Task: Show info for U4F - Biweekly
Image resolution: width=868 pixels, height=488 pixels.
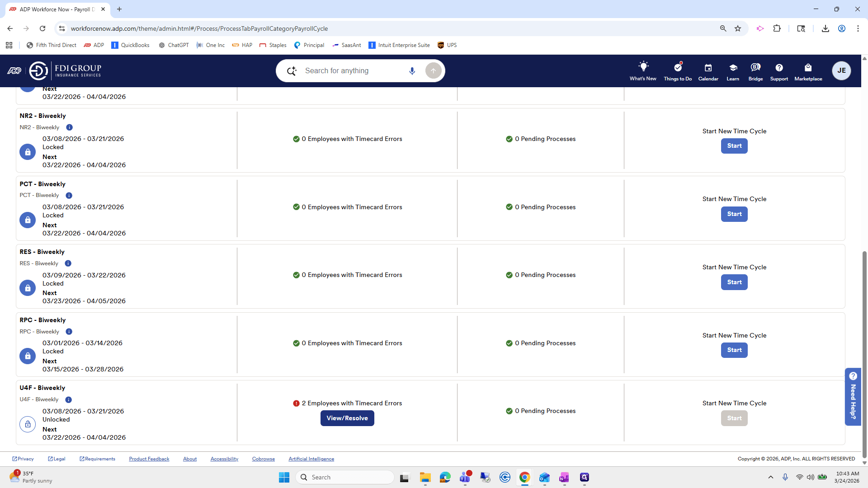Action: pos(68,400)
